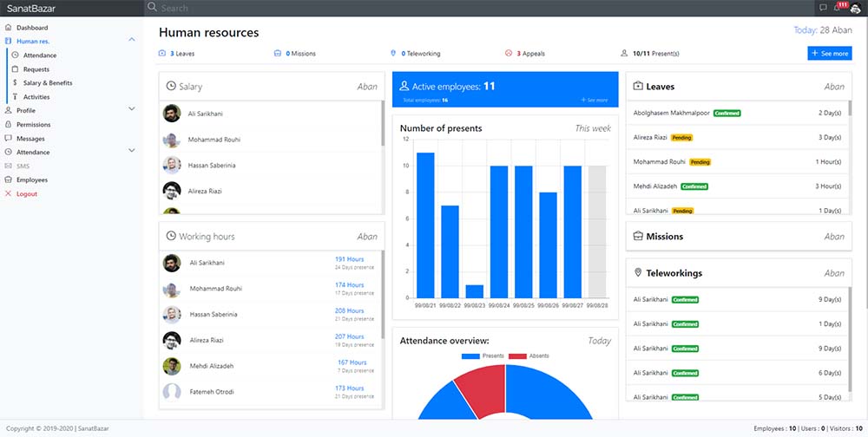Open the top bar chat message icon
Image resolution: width=868 pixels, height=437 pixels.
coord(823,8)
